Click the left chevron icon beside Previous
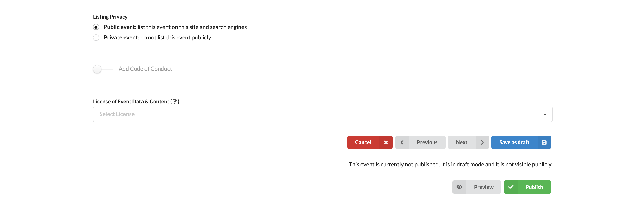Image resolution: width=644 pixels, height=200 pixels. click(x=402, y=142)
